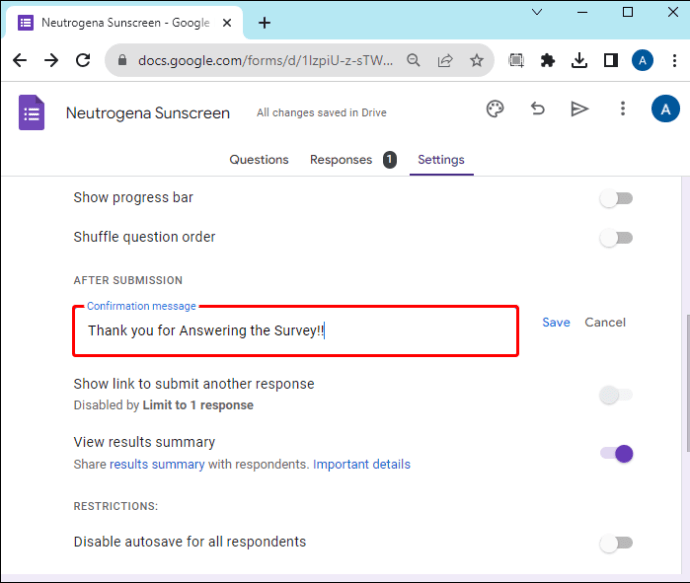
Task: Go back with browser back arrow
Action: pos(20,60)
